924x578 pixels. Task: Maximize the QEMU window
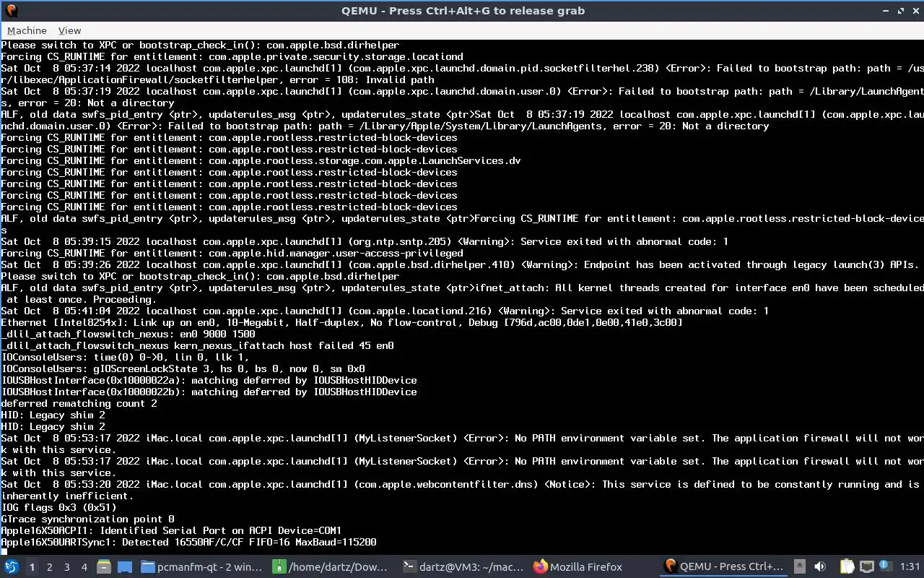tap(901, 11)
